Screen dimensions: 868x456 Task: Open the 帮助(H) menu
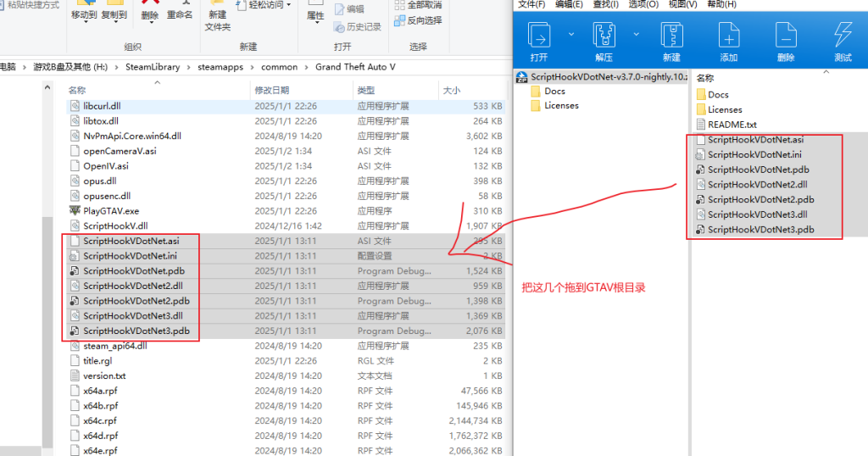pos(722,4)
